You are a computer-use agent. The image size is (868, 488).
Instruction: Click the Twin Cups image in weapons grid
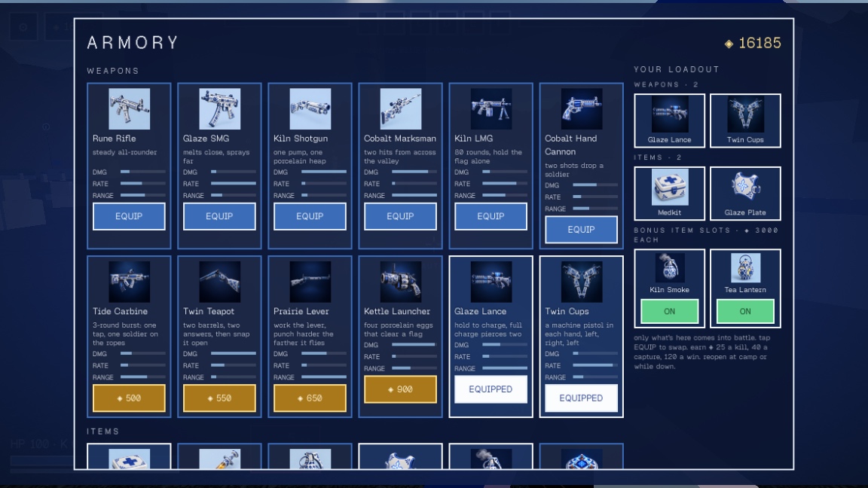[x=581, y=282]
